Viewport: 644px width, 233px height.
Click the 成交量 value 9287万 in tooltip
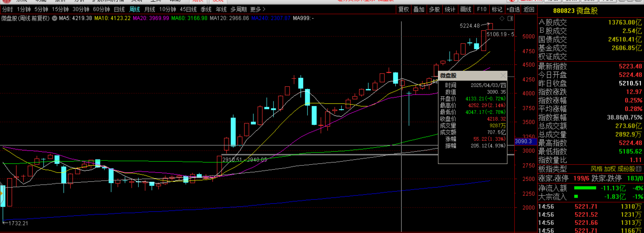pyautogui.click(x=497, y=126)
